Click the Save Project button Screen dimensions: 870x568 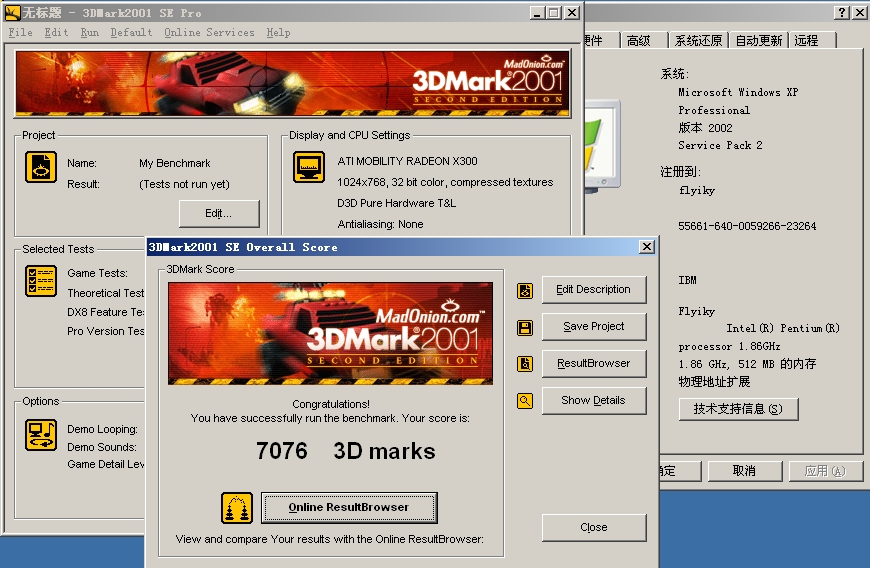tap(594, 327)
